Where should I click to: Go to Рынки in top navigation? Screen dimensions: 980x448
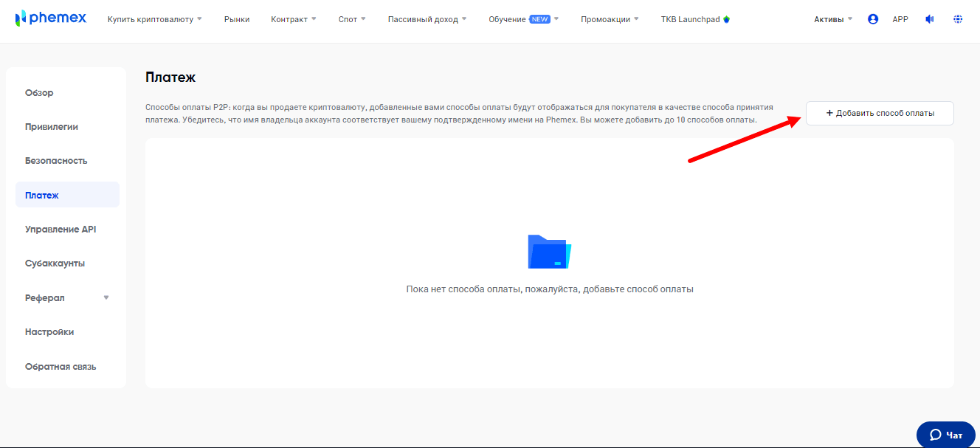click(237, 19)
